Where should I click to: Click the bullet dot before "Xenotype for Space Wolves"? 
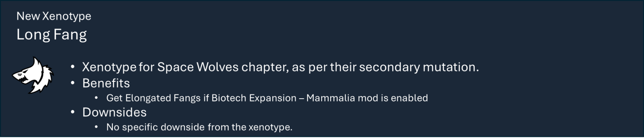pyautogui.click(x=72, y=67)
